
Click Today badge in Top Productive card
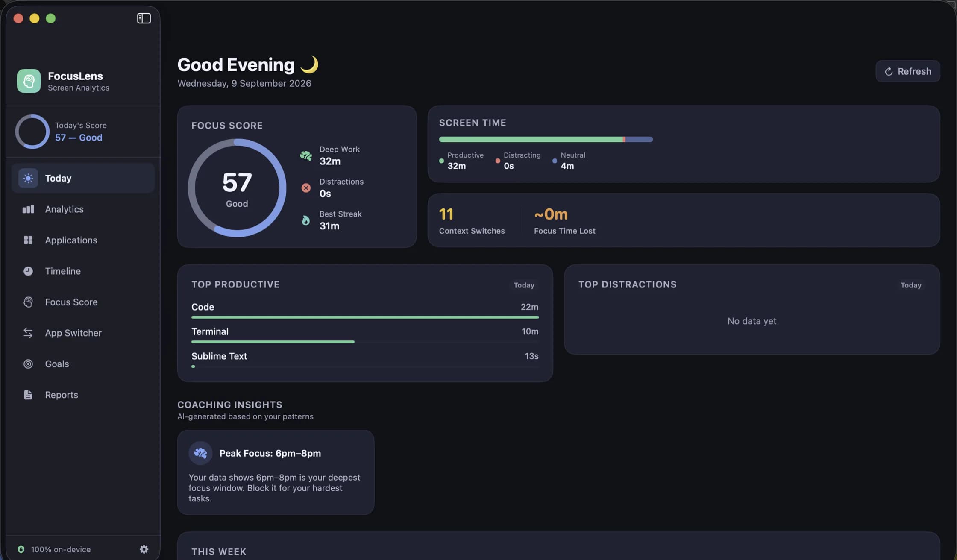(524, 285)
